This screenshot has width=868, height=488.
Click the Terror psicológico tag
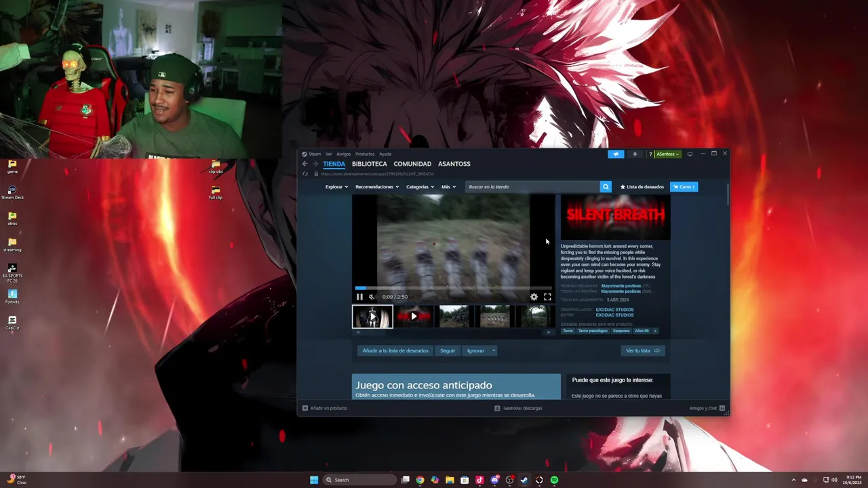tap(593, 331)
